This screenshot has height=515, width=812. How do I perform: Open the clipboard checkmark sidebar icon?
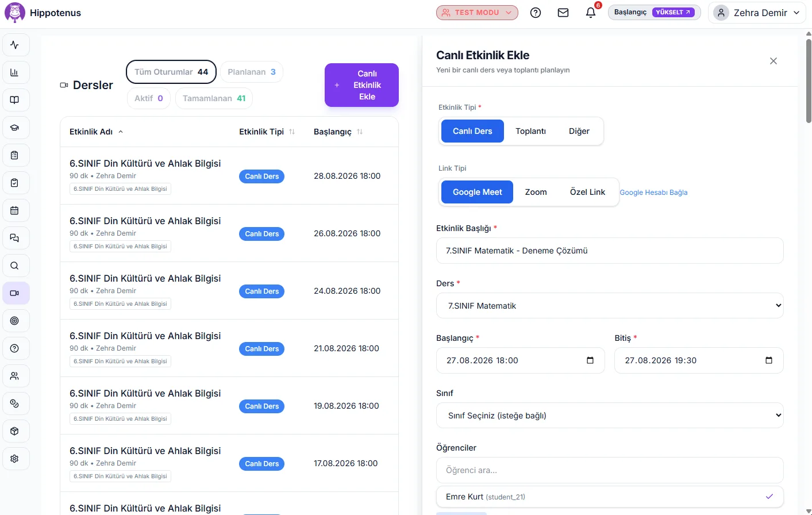(15, 183)
